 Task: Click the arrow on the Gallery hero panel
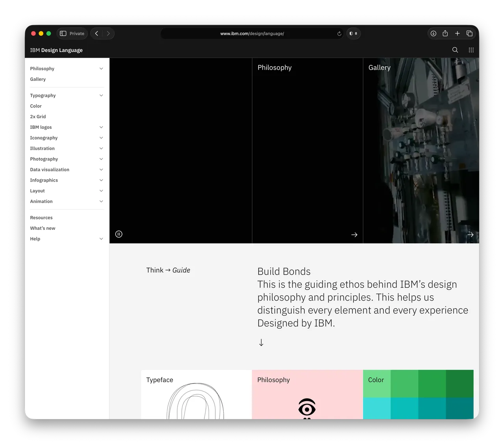pyautogui.click(x=470, y=234)
